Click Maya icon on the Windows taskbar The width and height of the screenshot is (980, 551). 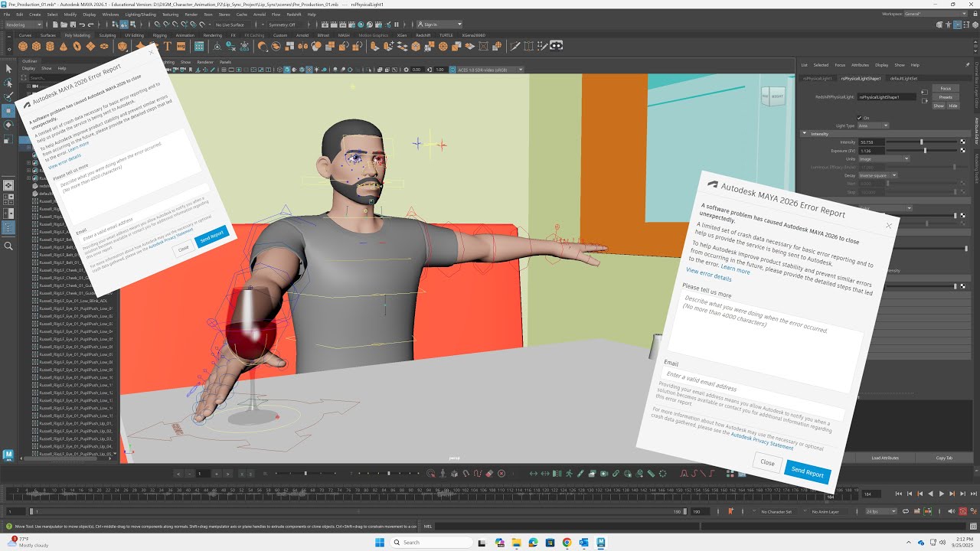(600, 543)
